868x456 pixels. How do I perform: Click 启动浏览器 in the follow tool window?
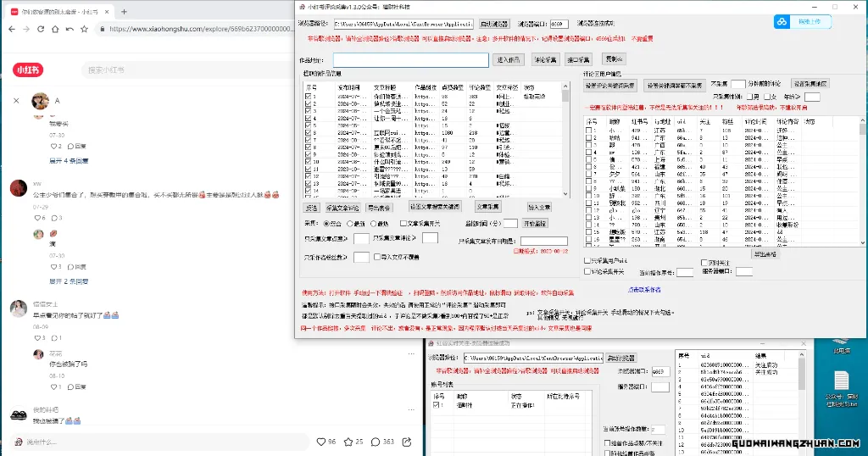pos(621,358)
